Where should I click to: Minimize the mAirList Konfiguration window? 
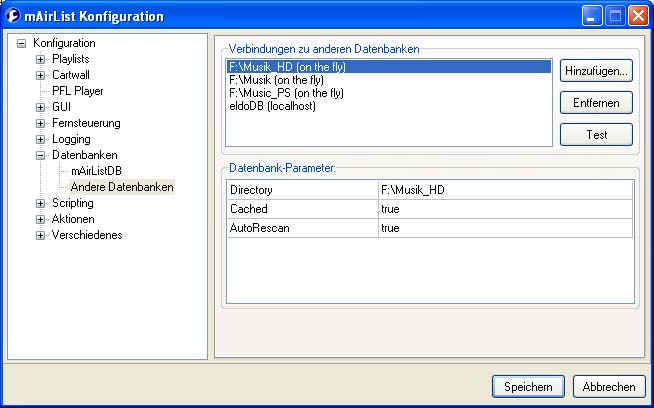click(x=592, y=16)
